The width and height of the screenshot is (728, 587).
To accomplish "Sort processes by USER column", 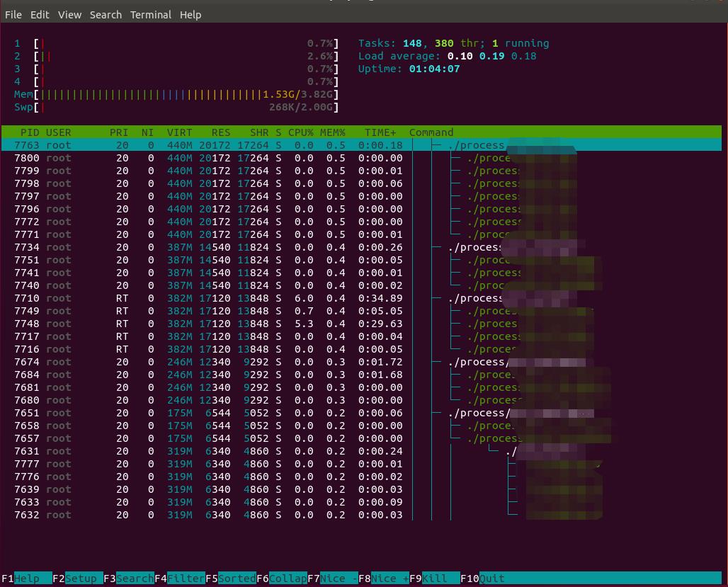I will (x=58, y=132).
